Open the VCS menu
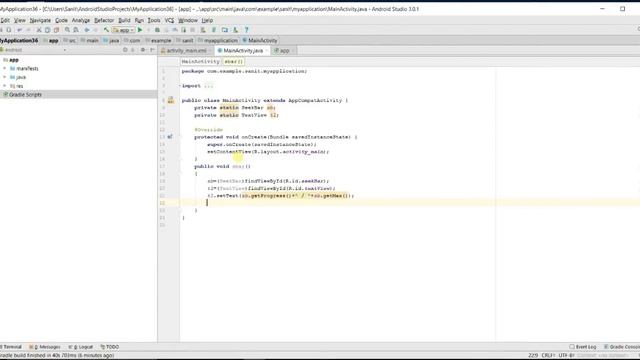640x360 pixels. point(169,20)
